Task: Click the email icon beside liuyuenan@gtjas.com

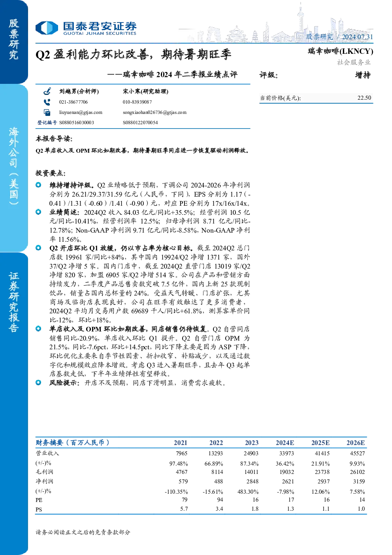Action: pyautogui.click(x=47, y=112)
